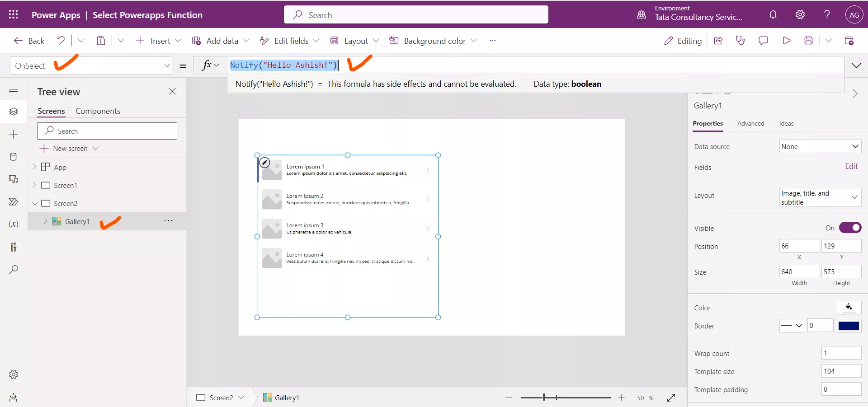
Task: Open the undo options chevron
Action: click(80, 41)
